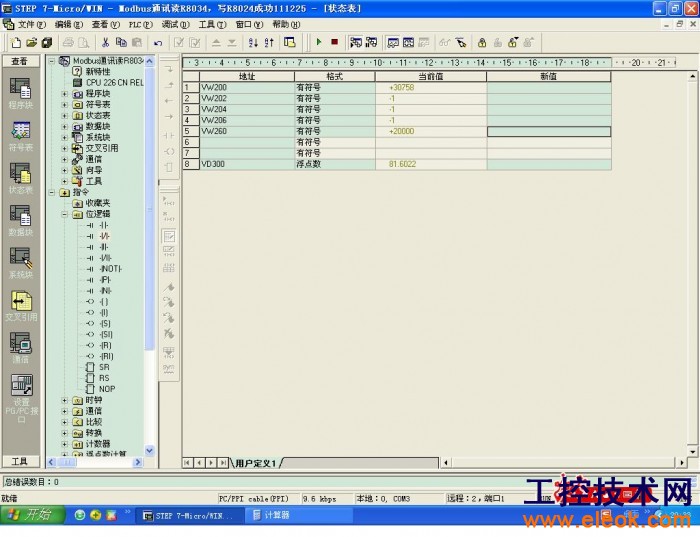Open 数据块 view in navigation bar
This screenshot has height=537, width=700.
pos(21,221)
